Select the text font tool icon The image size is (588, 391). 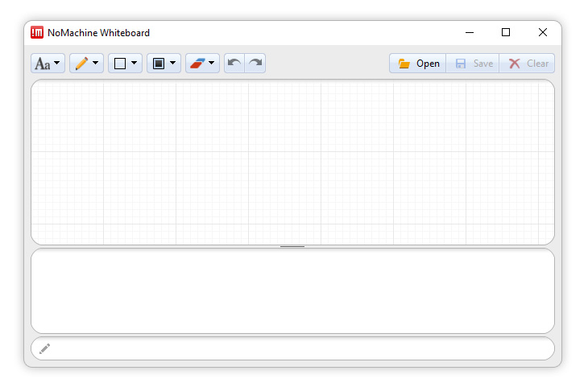[42, 64]
